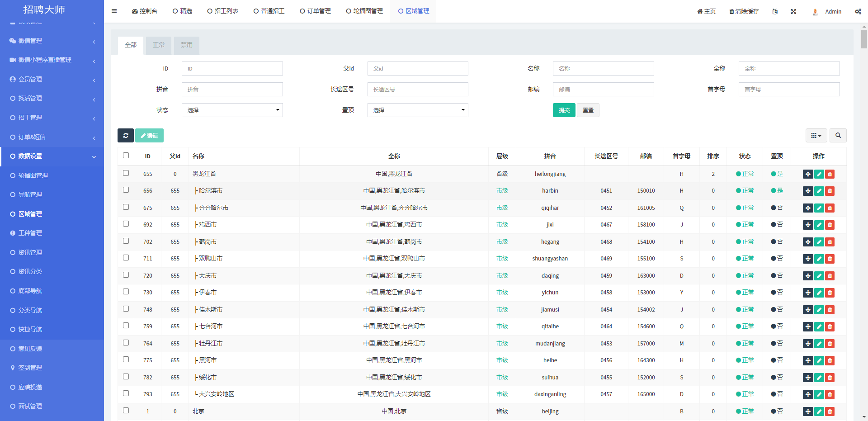868x421 pixels.
Task: Switch to the 禁用 tab
Action: [x=186, y=45]
